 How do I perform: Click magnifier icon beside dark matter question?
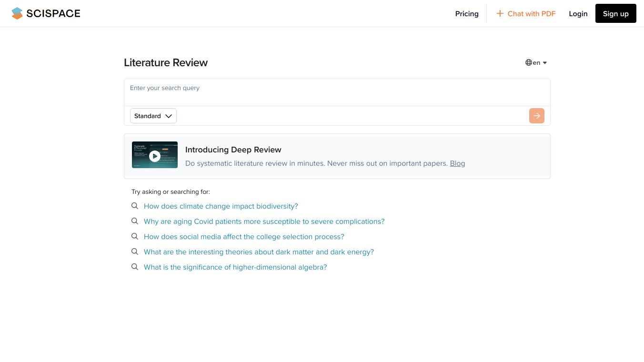coord(135,252)
